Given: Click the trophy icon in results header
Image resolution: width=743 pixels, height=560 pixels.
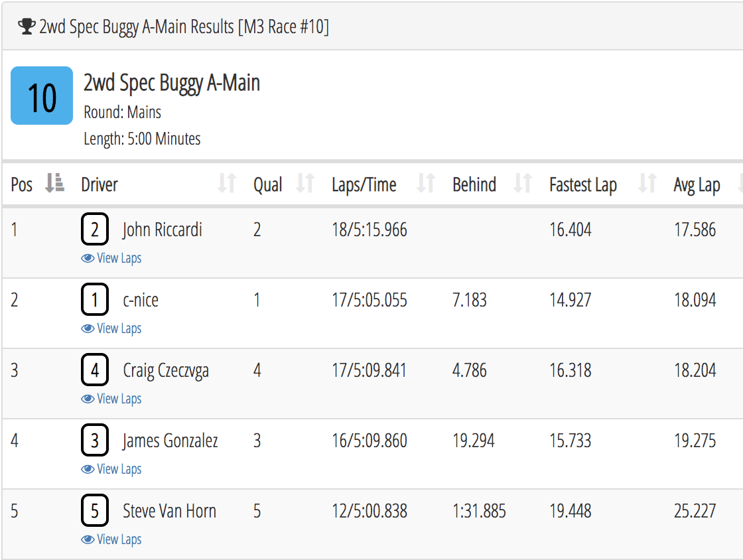Looking at the screenshot, I should coord(27,27).
